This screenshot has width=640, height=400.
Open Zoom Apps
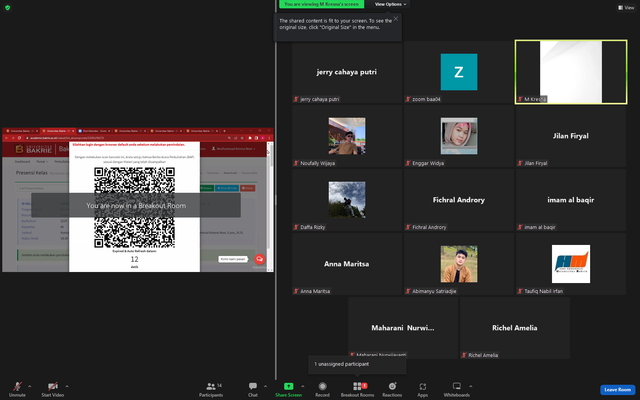click(x=422, y=389)
